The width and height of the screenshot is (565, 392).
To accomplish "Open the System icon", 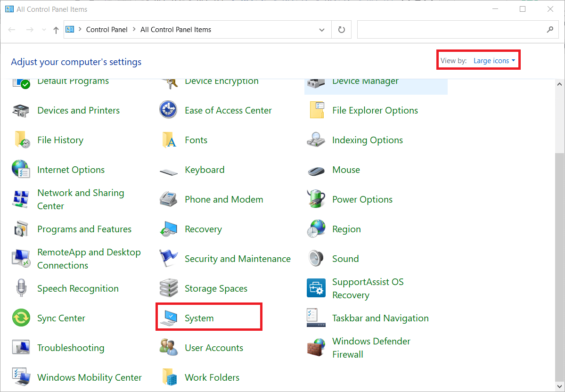I will (x=168, y=318).
